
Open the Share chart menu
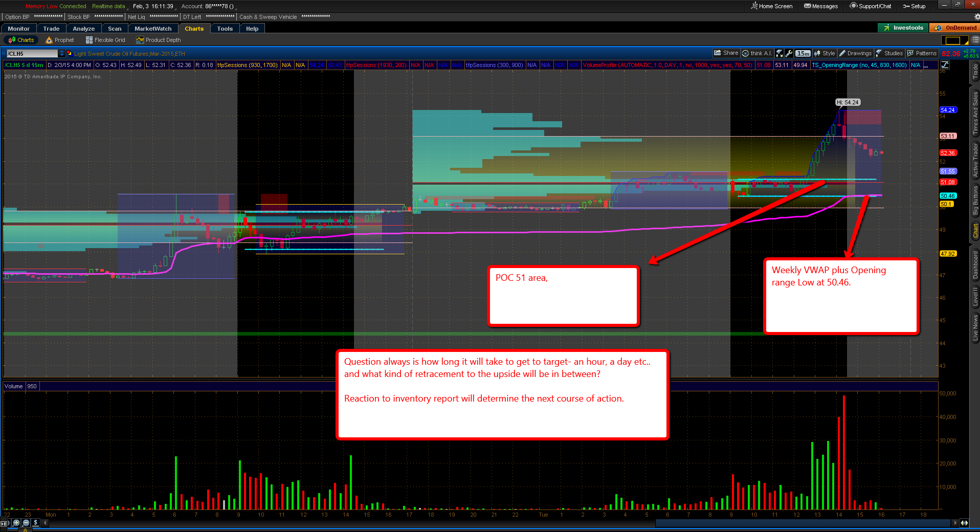(x=726, y=53)
